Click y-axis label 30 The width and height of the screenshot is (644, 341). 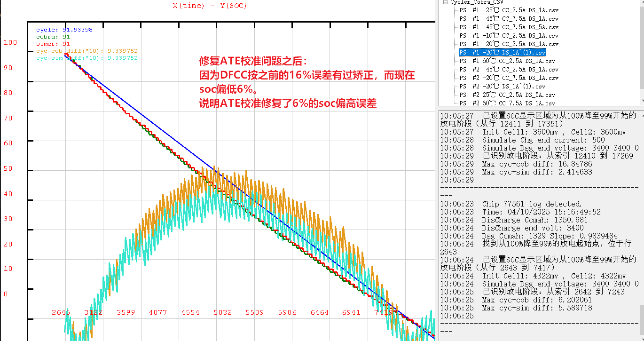[x=8, y=219]
